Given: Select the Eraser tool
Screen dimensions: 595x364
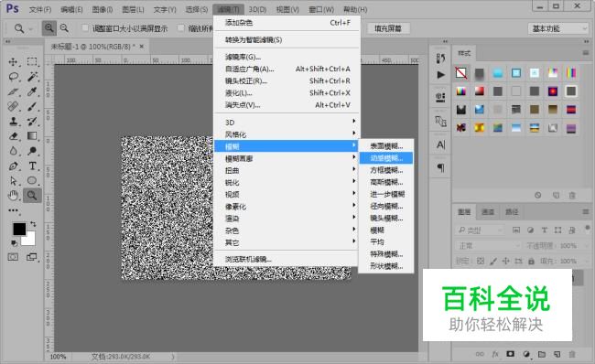Looking at the screenshot, I should [14, 136].
